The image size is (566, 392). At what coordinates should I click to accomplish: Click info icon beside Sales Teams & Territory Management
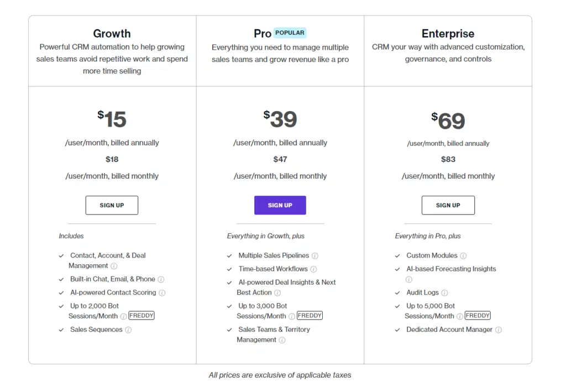tap(282, 341)
